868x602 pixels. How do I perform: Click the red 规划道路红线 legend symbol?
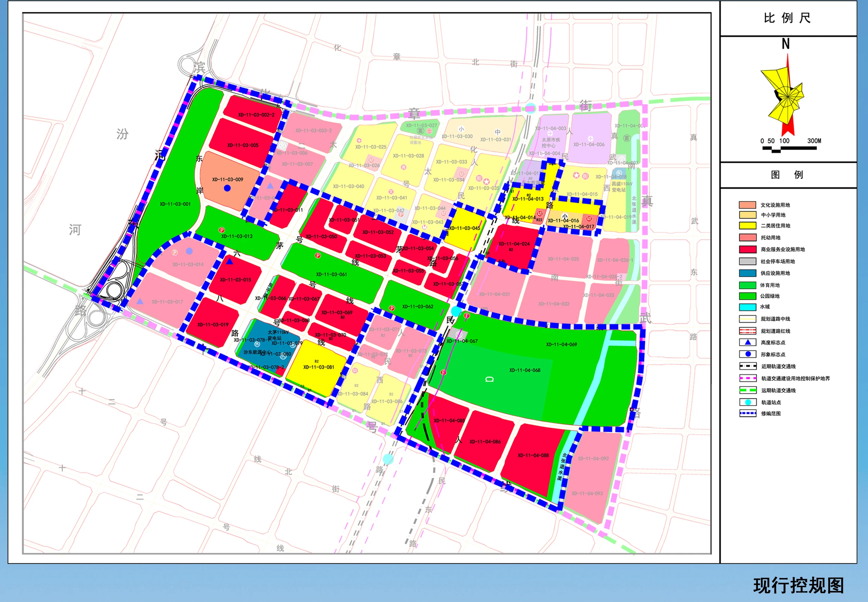pyautogui.click(x=748, y=331)
